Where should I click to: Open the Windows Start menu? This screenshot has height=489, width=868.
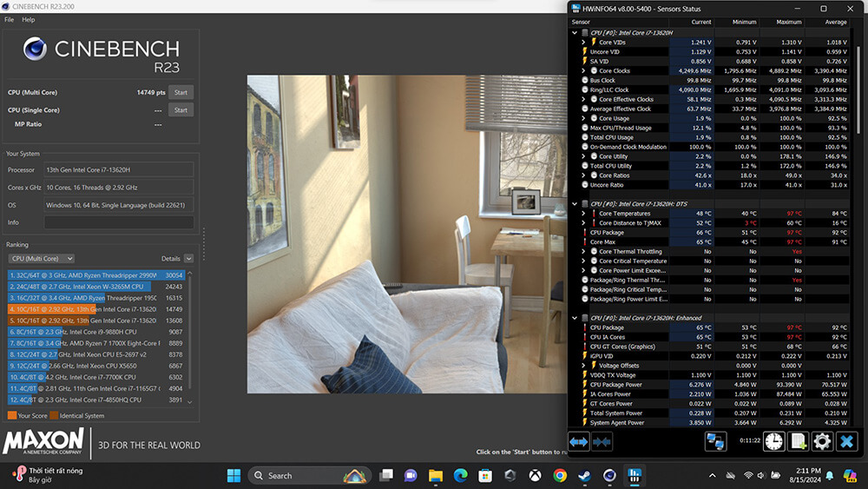pyautogui.click(x=233, y=476)
